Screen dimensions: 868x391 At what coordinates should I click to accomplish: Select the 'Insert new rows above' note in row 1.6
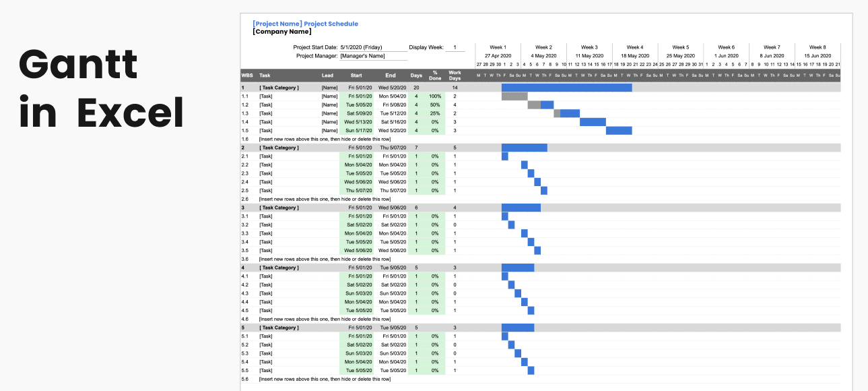pyautogui.click(x=325, y=139)
